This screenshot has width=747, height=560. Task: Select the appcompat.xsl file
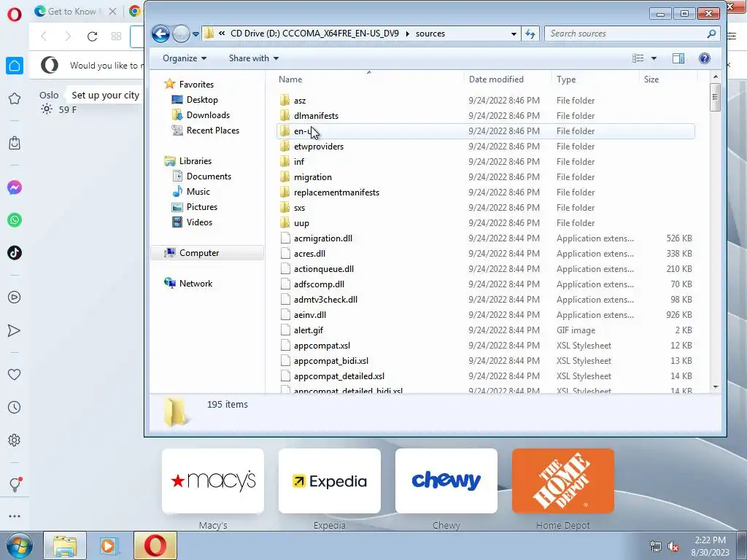click(485, 345)
